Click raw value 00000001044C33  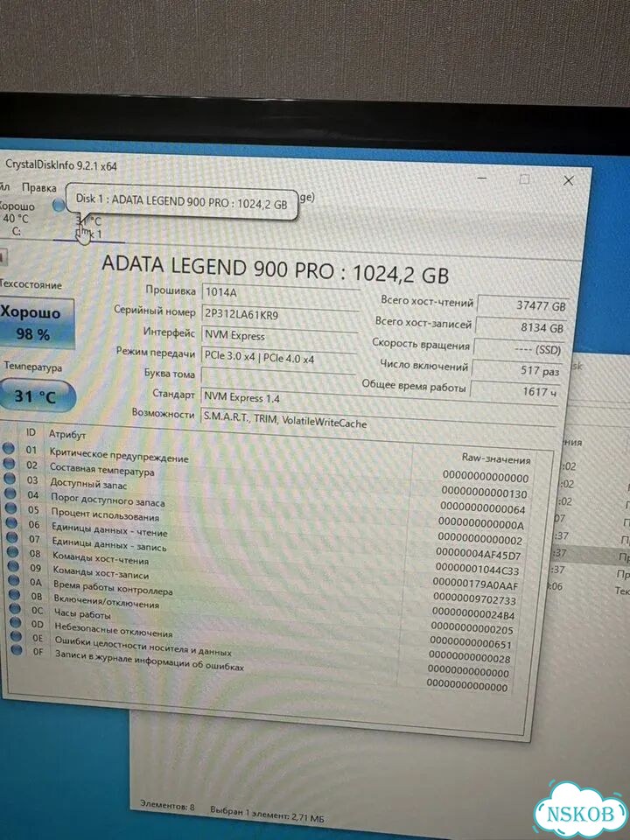point(478,569)
